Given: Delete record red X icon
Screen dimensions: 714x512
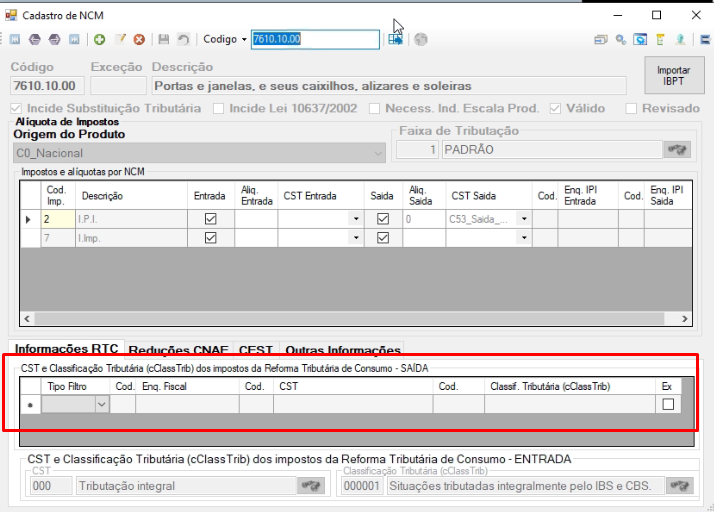Looking at the screenshot, I should point(139,40).
